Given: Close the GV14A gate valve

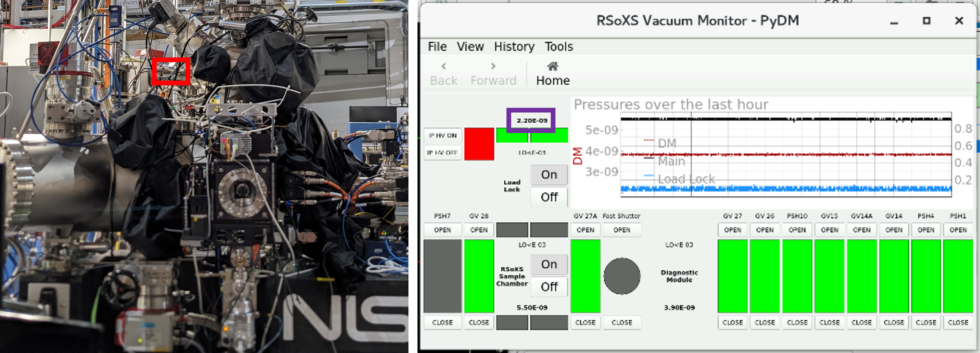Looking at the screenshot, I should [x=862, y=322].
